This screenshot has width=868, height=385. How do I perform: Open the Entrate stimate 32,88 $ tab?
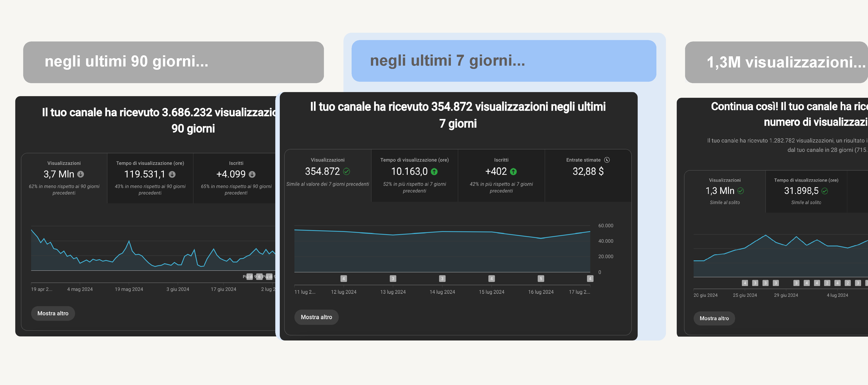[588, 176]
